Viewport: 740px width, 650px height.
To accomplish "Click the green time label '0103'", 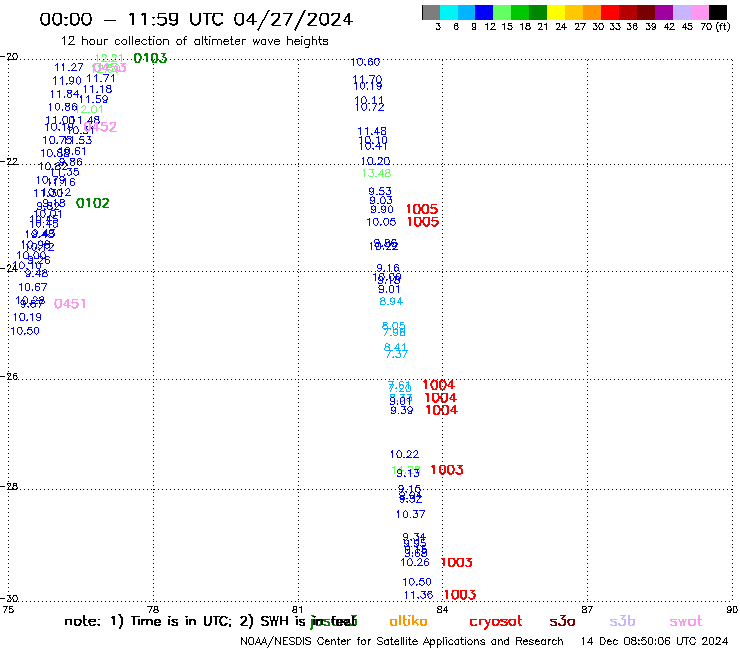I will [x=150, y=58].
